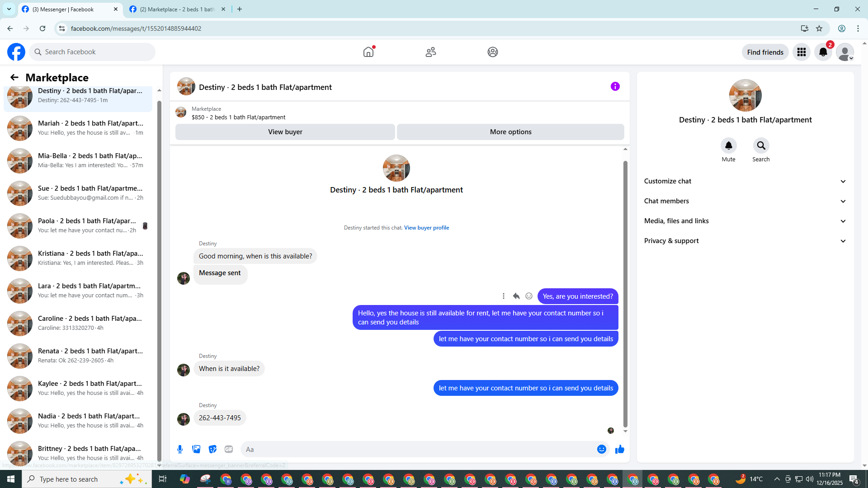
Task: Open the Windows Start menu
Action: point(11,479)
